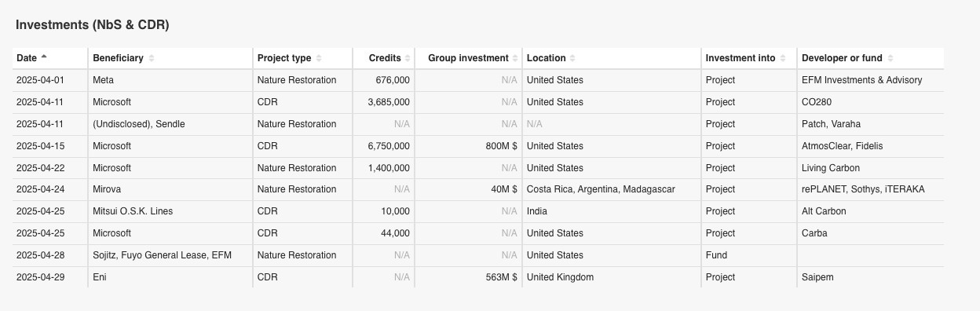
Task: Select Living Carbon developer cell
Action: click(870, 168)
